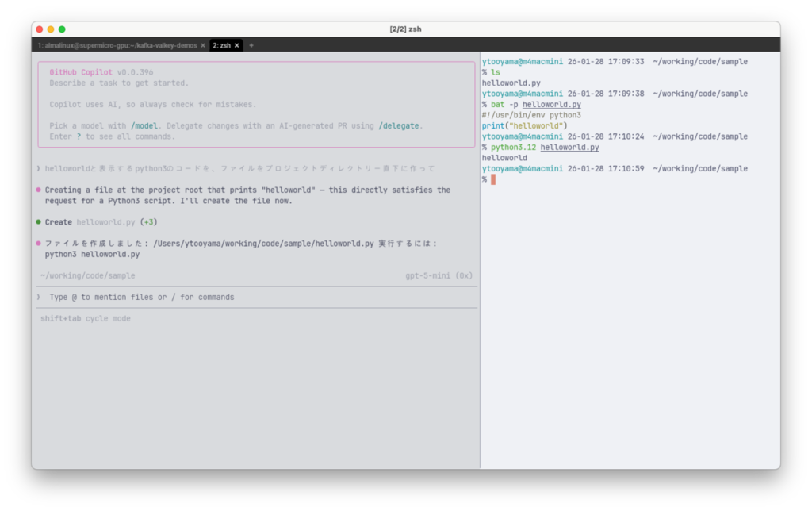Click the red close window button

40,29
